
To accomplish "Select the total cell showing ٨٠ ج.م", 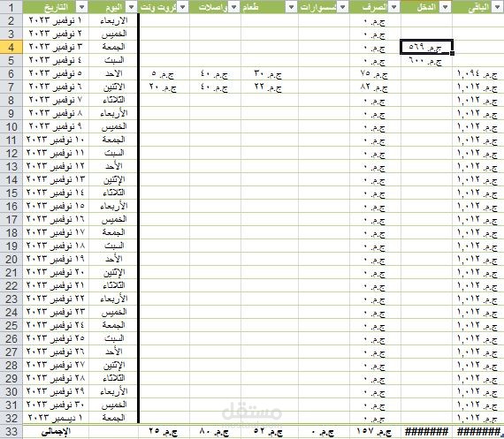I will 215,432.
